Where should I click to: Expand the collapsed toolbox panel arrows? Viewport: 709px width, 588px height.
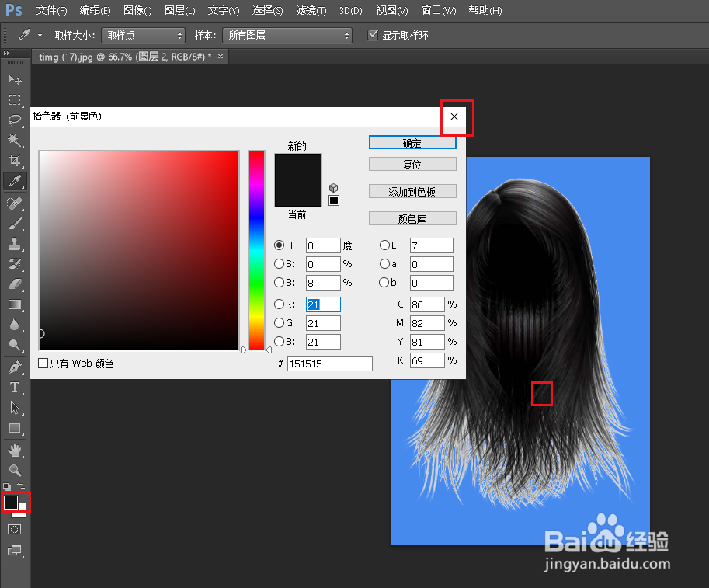[x=6, y=54]
